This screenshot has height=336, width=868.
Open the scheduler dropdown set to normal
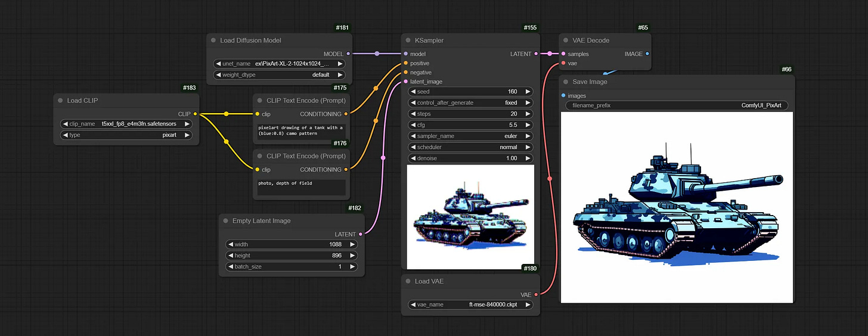tap(471, 147)
